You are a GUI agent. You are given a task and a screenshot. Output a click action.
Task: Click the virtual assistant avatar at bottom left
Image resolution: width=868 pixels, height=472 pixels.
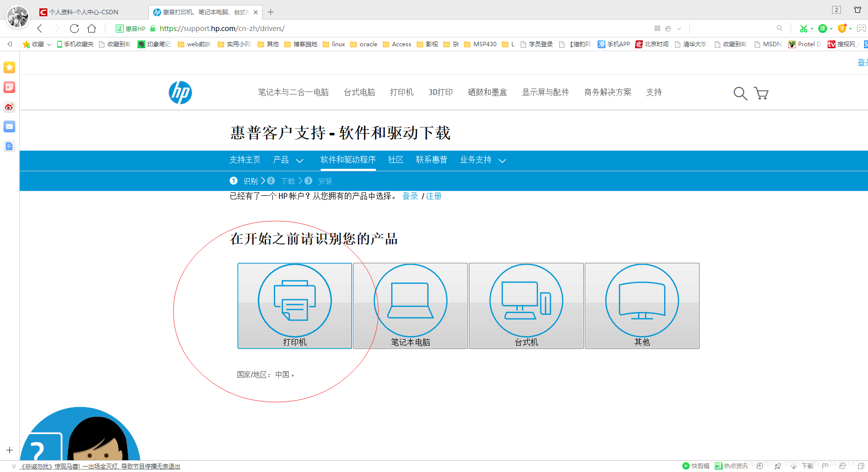click(80, 434)
